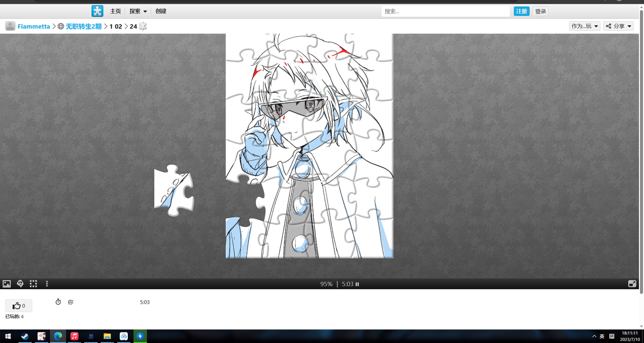Click the Jigsaw Planet puzzle logo
Image resolution: width=644 pixels, height=343 pixels.
(97, 11)
